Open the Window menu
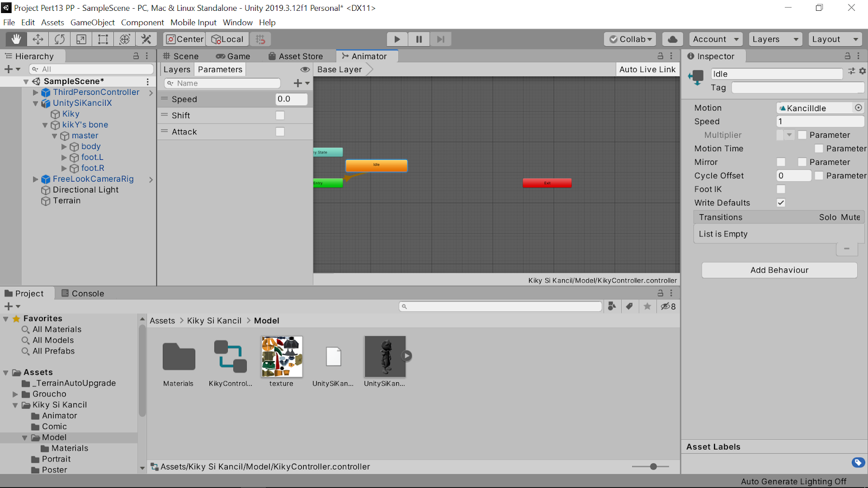This screenshot has width=868, height=488. [x=238, y=22]
